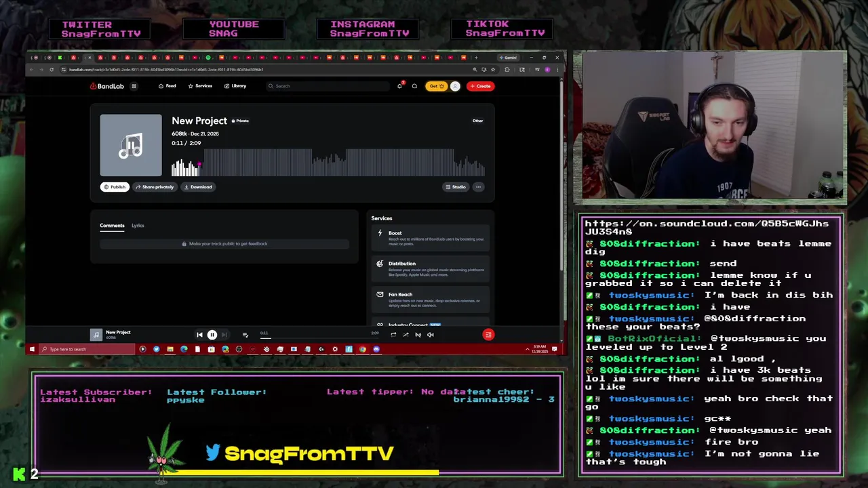This screenshot has height=488, width=868.
Task: Open File Explorer from the taskbar
Action: pyautogui.click(x=170, y=349)
